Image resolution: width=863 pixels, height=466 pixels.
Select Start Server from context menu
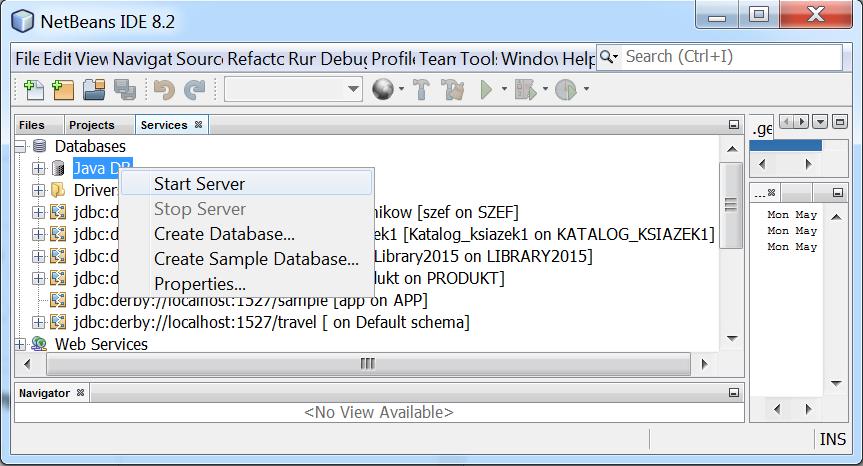[x=246, y=183]
